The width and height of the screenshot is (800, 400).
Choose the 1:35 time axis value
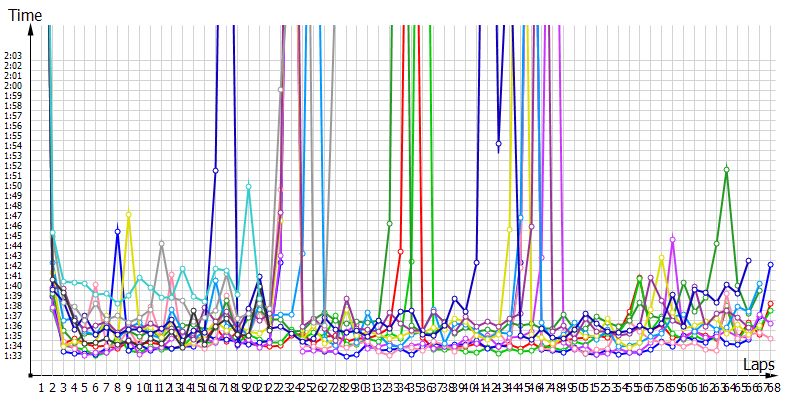[x=13, y=336]
